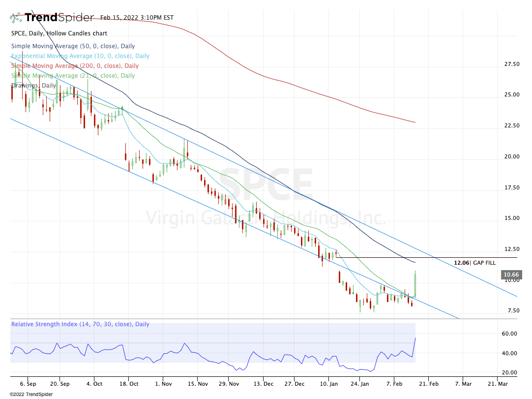Click the 1. Nov date label
The image size is (532, 399).
pyautogui.click(x=163, y=384)
